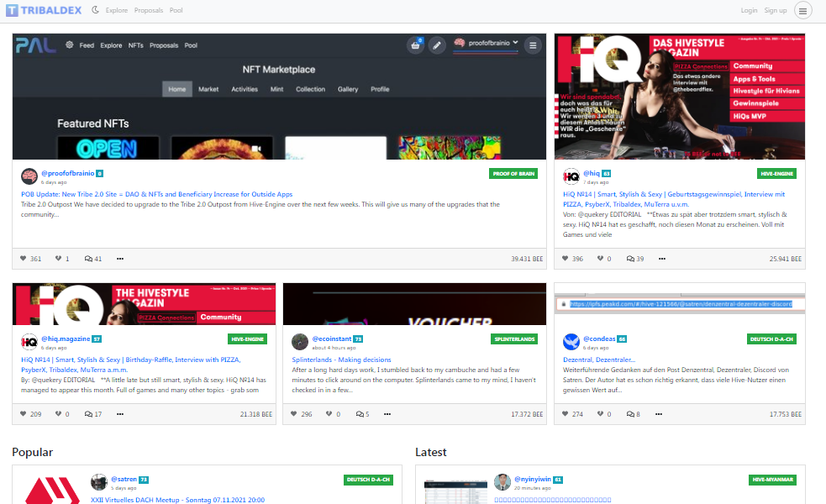
Task: Open comments on @hiq post with 39 replies
Action: click(x=634, y=259)
